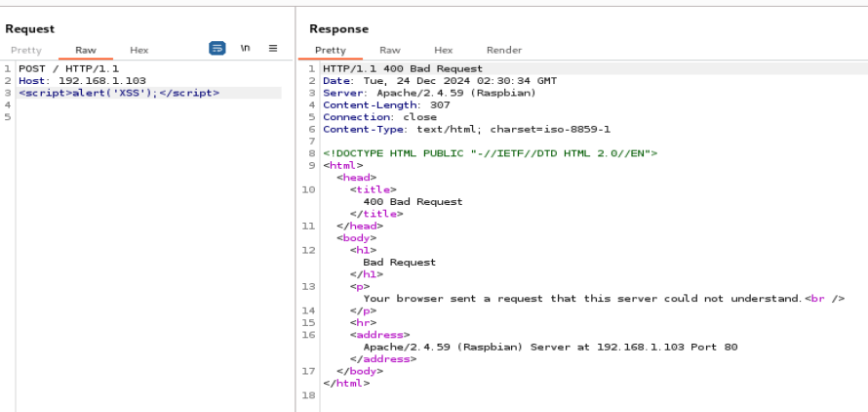Click the Connection: close header

(x=379, y=117)
